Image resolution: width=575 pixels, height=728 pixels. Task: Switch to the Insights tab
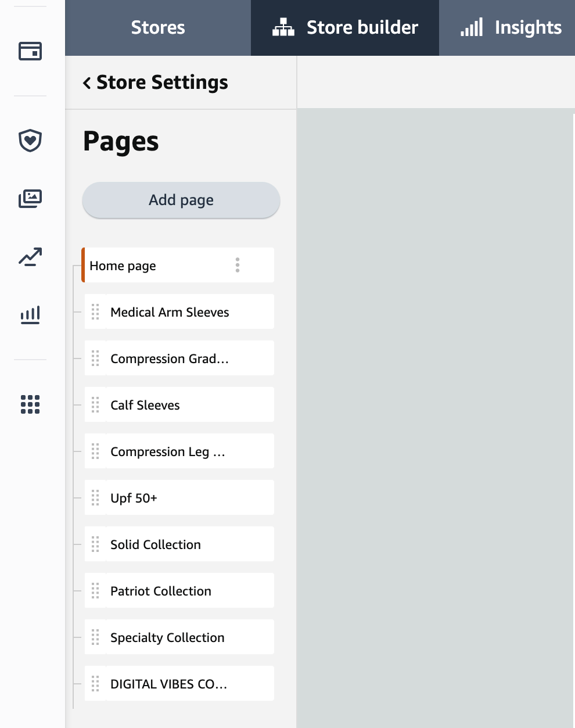coord(511,28)
